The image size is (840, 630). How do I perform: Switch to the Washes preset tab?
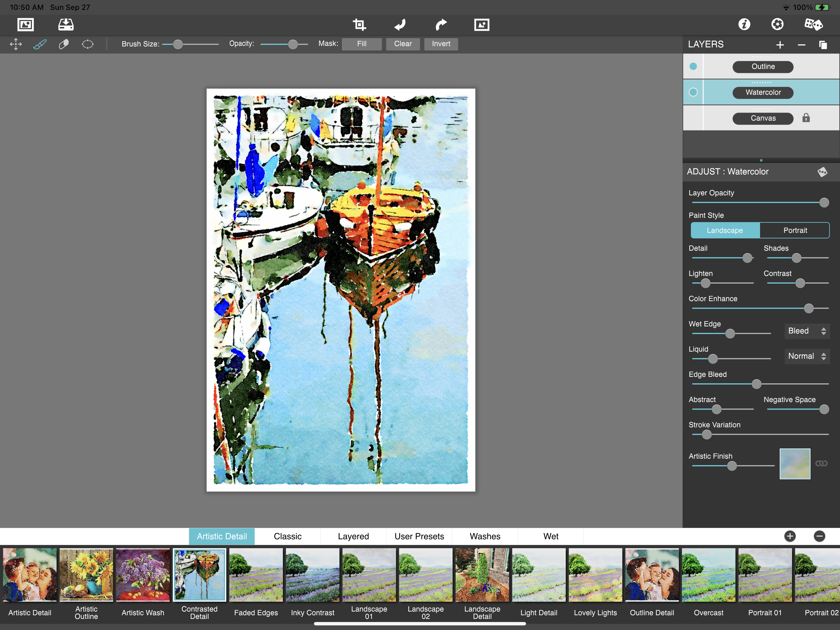tap(485, 536)
